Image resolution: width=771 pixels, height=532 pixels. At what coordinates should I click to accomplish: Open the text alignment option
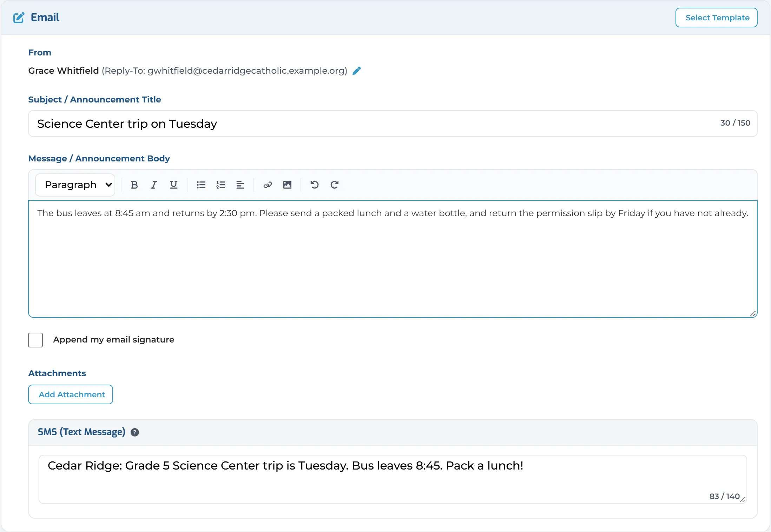[x=240, y=185]
